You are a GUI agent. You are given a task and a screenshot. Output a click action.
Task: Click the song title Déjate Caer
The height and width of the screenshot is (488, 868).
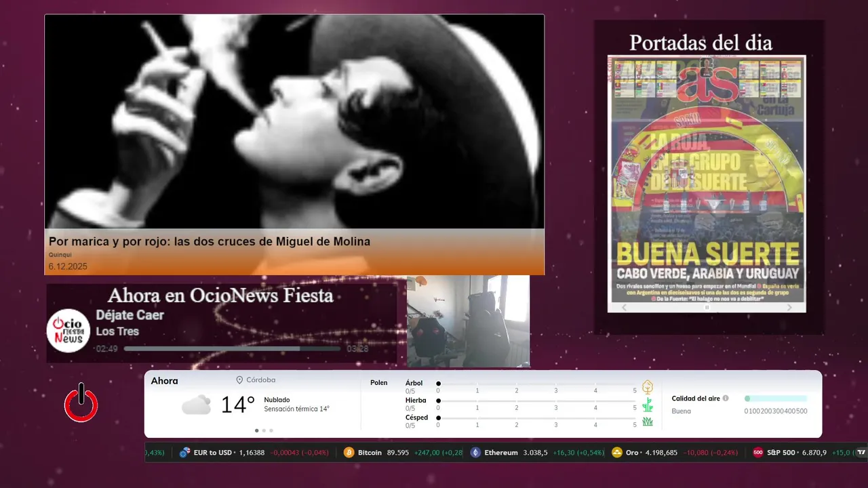130,315
